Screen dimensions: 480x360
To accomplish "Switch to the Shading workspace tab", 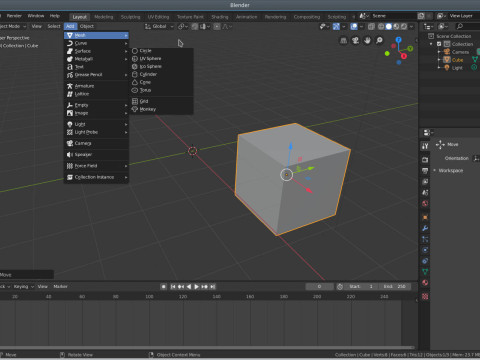I will 220,17.
